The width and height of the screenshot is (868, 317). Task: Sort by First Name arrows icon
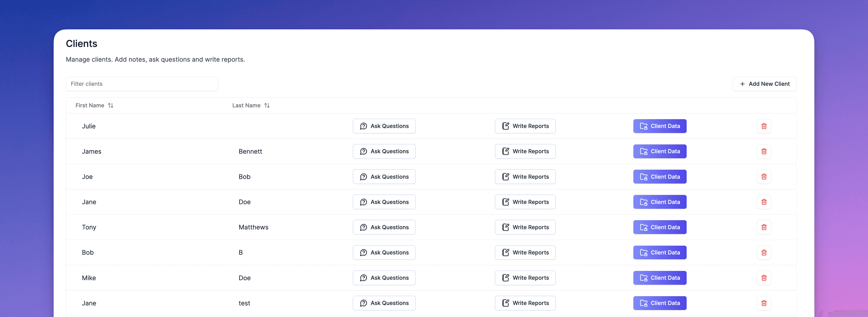[x=111, y=105]
